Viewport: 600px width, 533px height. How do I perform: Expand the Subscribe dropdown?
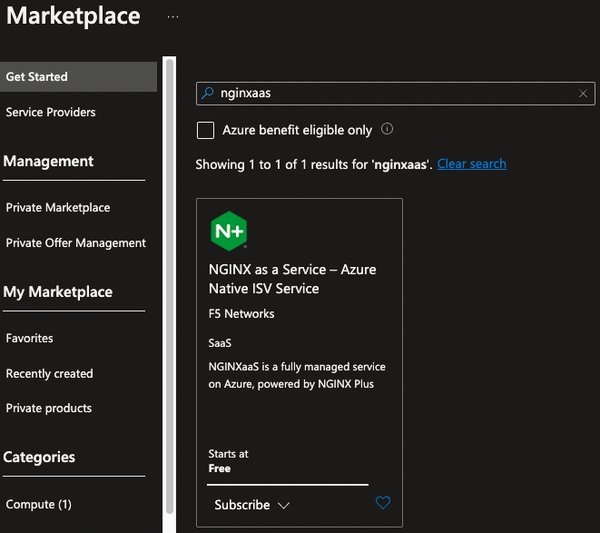click(x=252, y=505)
